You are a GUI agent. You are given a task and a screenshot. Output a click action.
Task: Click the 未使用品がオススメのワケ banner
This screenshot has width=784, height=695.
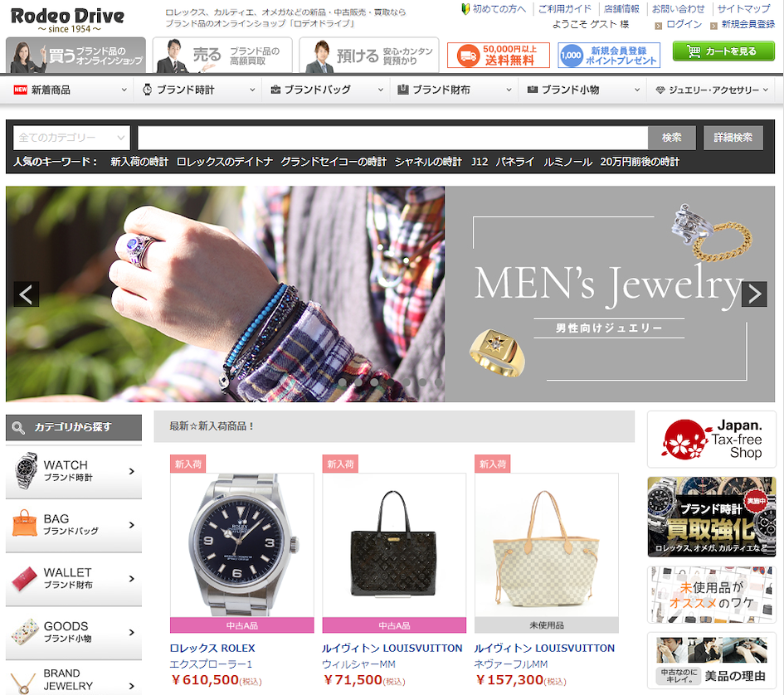712,595
